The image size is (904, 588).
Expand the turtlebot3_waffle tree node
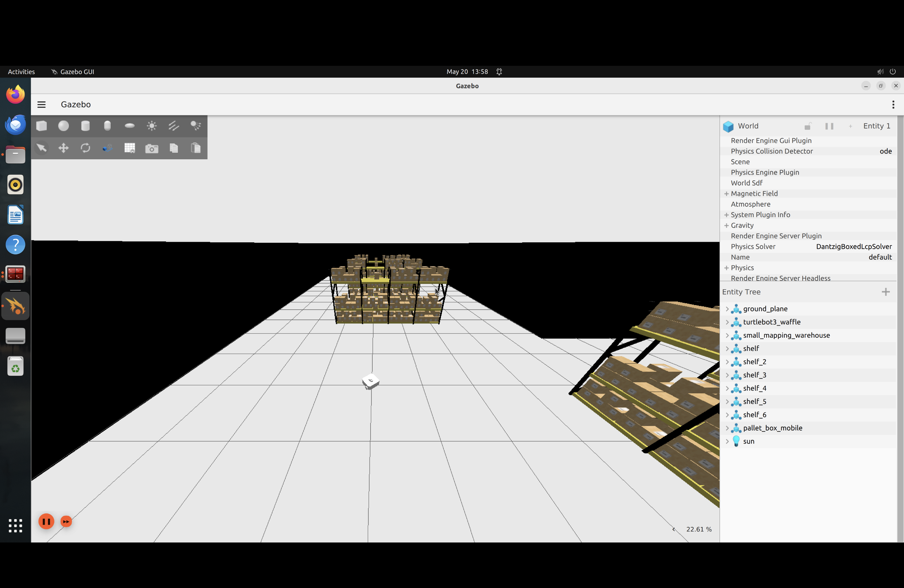727,322
